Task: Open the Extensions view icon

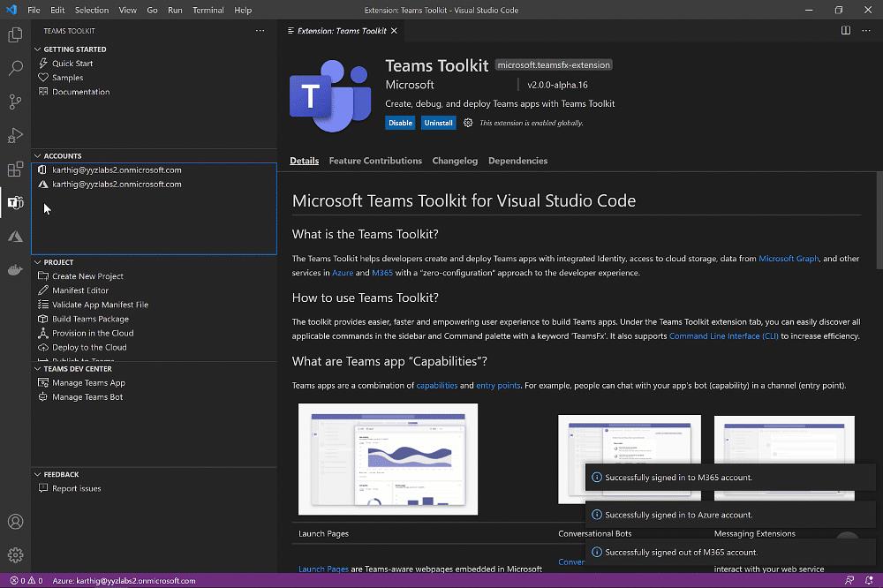Action: click(x=14, y=169)
